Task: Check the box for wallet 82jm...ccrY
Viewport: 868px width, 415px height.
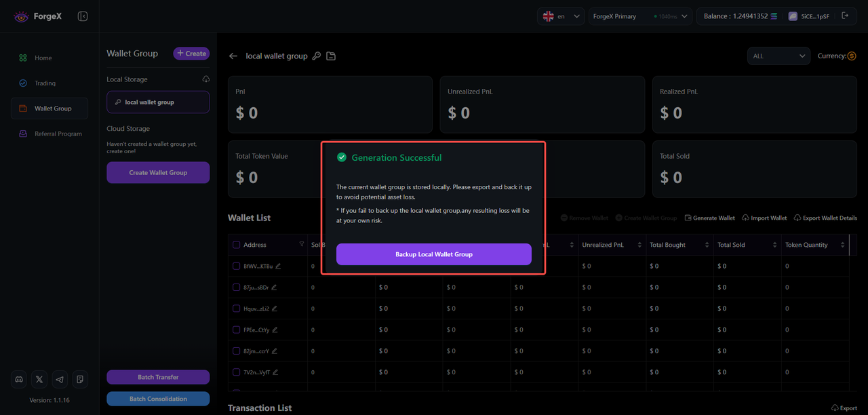Action: (x=237, y=351)
